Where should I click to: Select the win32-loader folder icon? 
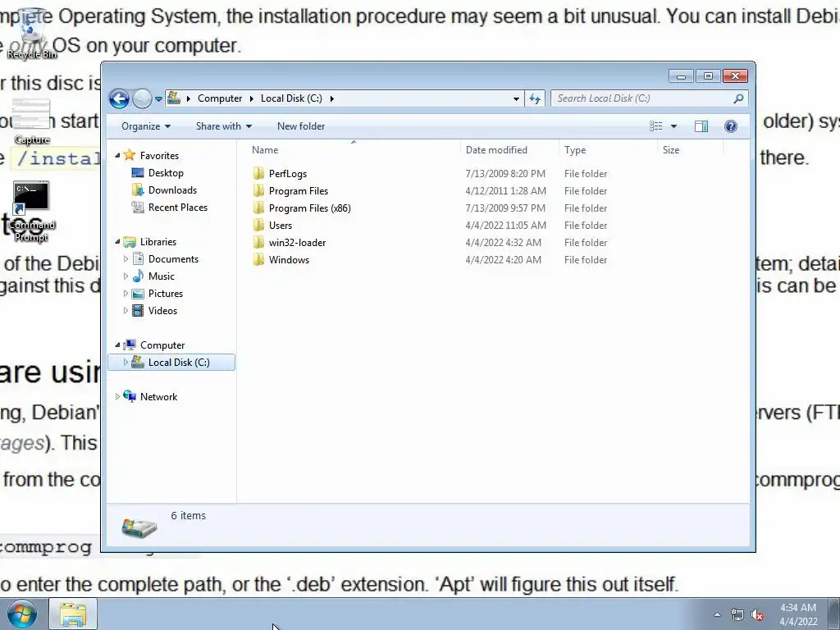click(x=258, y=242)
